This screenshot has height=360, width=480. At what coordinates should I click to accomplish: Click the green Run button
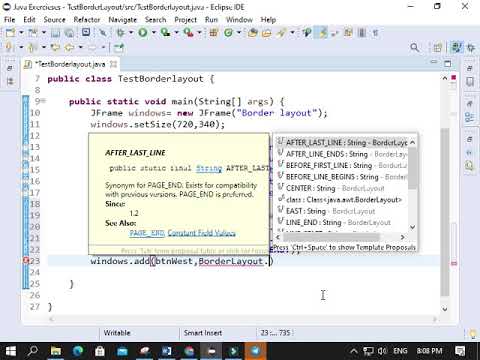143,33
